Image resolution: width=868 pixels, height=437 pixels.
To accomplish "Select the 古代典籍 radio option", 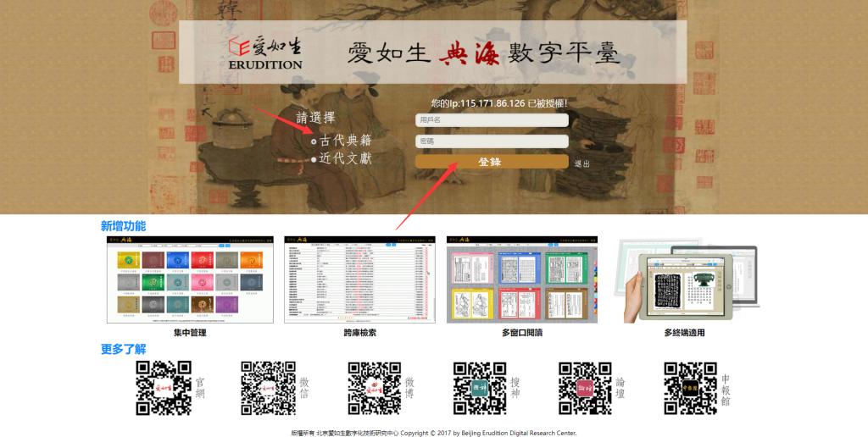I will 314,141.
